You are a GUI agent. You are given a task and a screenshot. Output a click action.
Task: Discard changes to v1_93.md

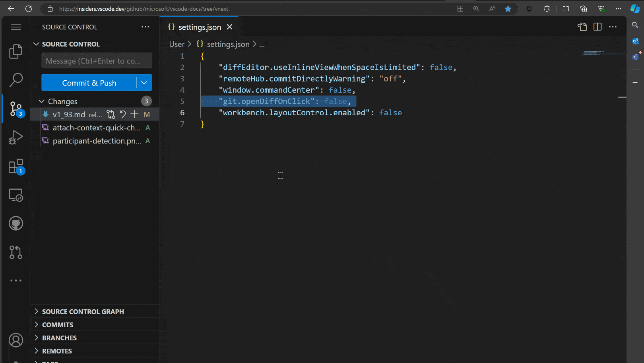coord(122,114)
